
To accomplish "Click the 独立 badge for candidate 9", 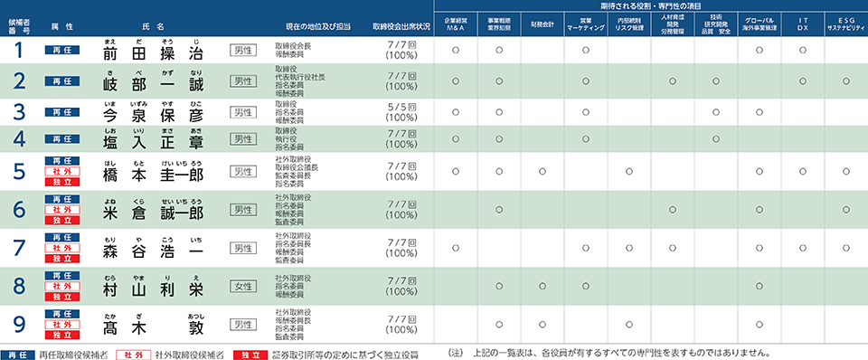I will pyautogui.click(x=62, y=335).
